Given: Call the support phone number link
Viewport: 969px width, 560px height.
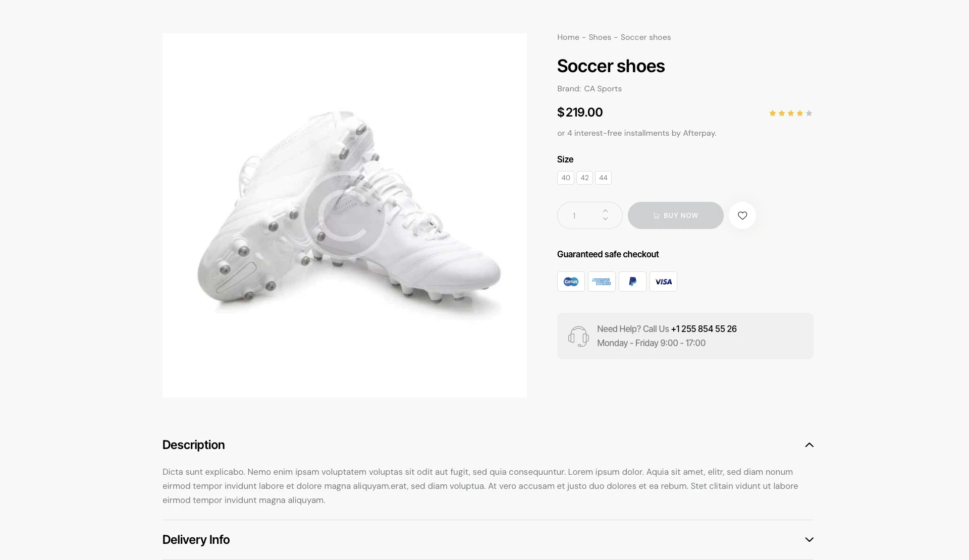Looking at the screenshot, I should (x=704, y=329).
